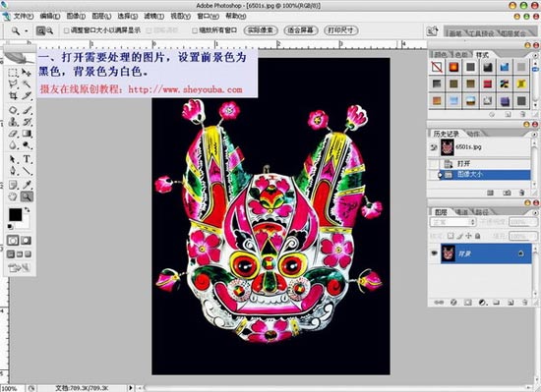Choose zoom-in mode in options bar

click(40, 31)
